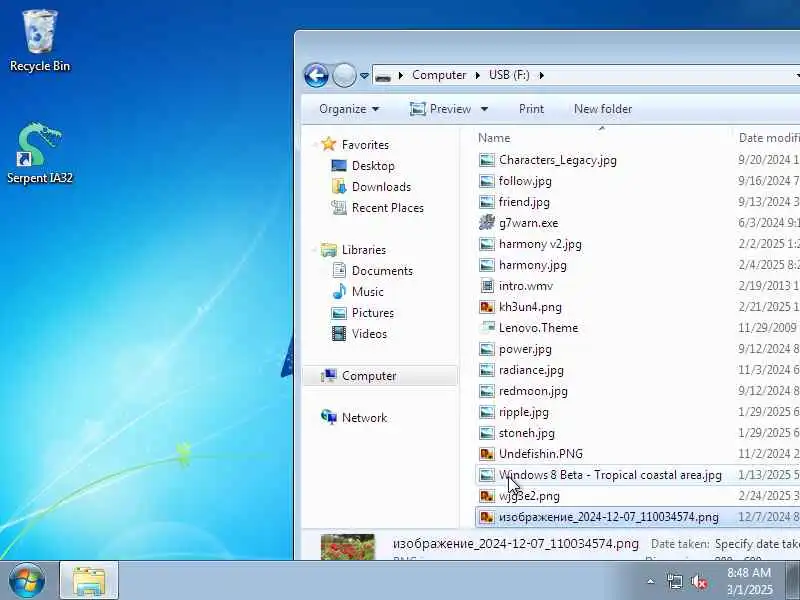Select the intro.wmv video file icon
Viewport: 800px width, 600px height.
click(487, 286)
